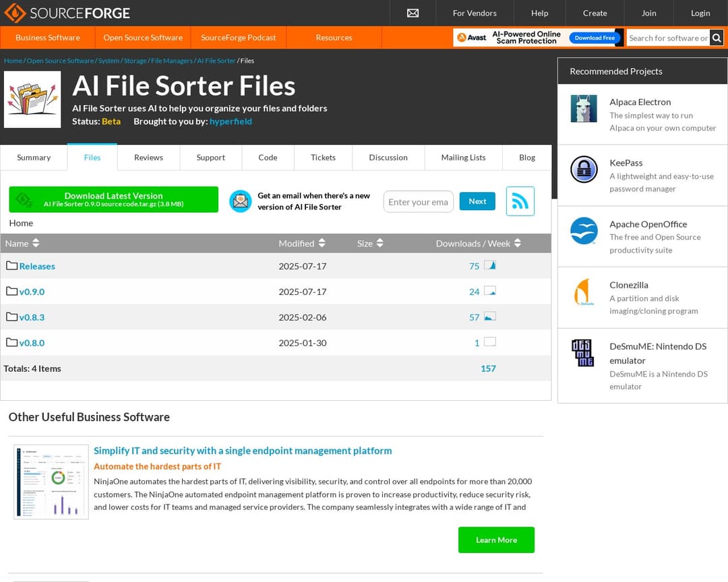Click the Alpaca Electron project title
The image size is (728, 582).
click(x=640, y=102)
